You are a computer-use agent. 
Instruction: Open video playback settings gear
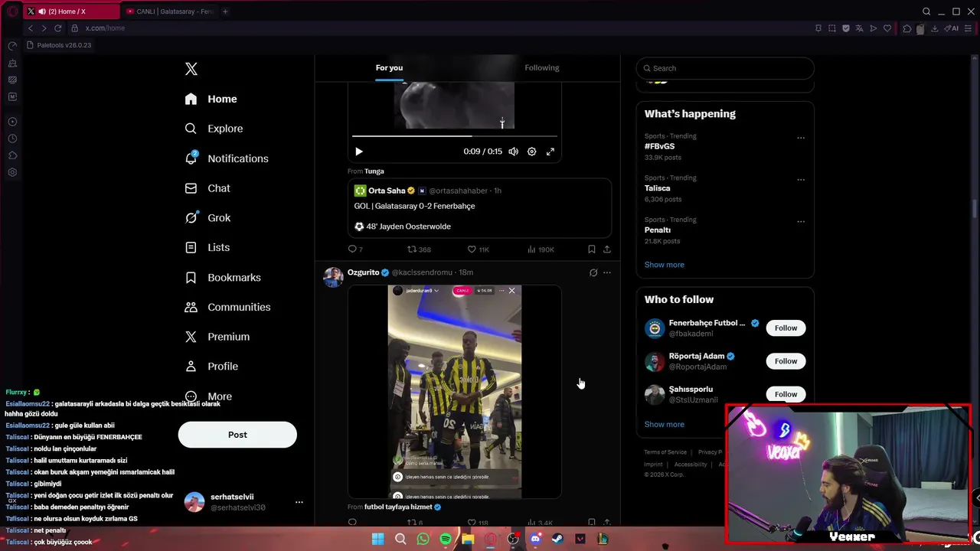pyautogui.click(x=532, y=152)
